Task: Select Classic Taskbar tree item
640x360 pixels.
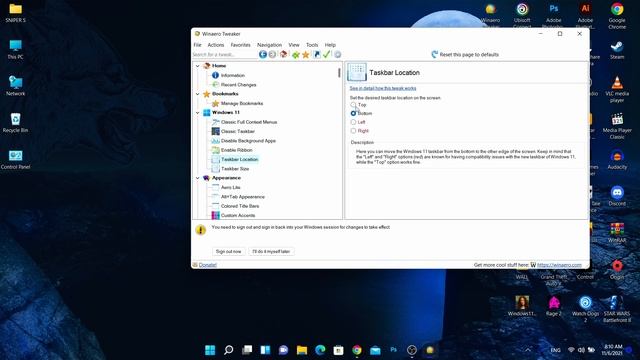Action: tap(238, 131)
